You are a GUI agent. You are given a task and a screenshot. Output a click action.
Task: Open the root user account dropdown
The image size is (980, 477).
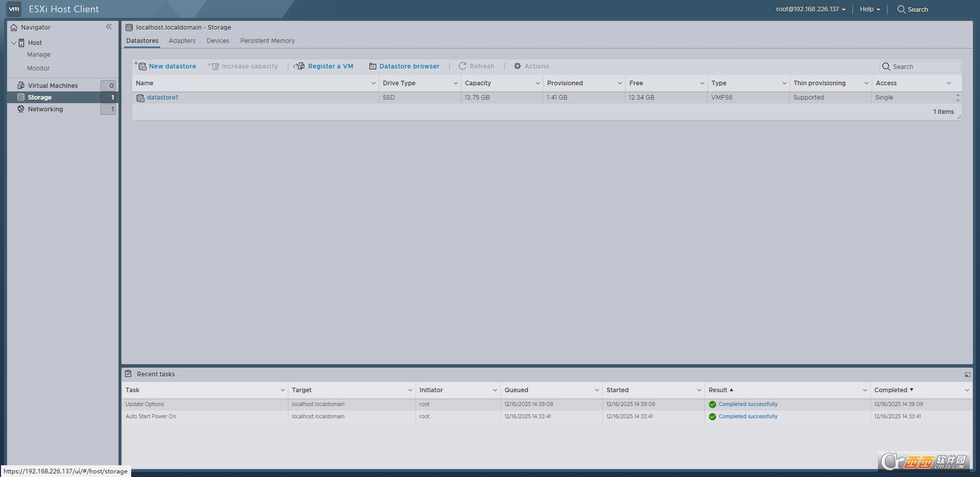pyautogui.click(x=811, y=9)
